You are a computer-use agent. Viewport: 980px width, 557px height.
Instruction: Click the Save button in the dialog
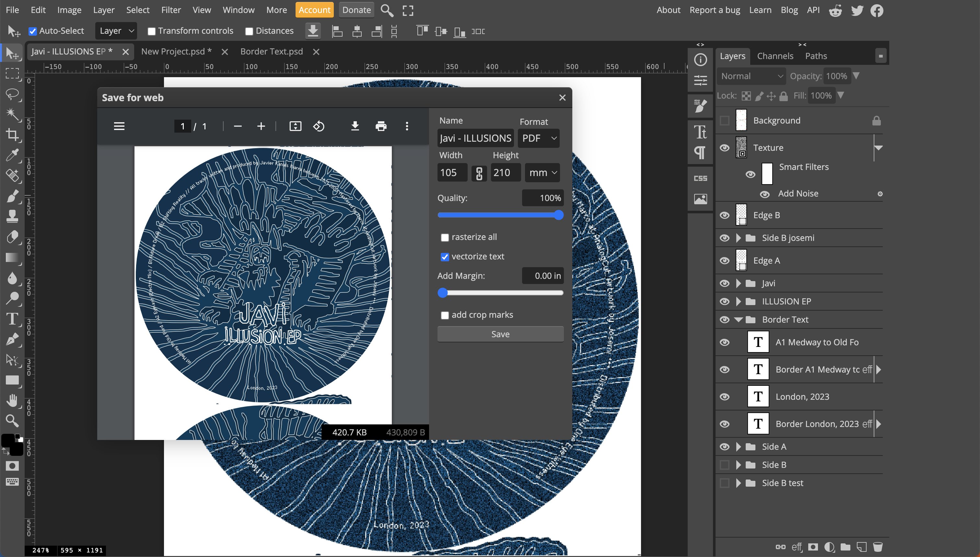[500, 334]
